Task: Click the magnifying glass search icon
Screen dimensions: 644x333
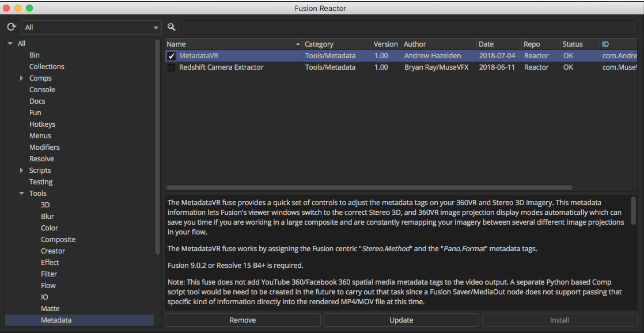Action: tap(172, 27)
